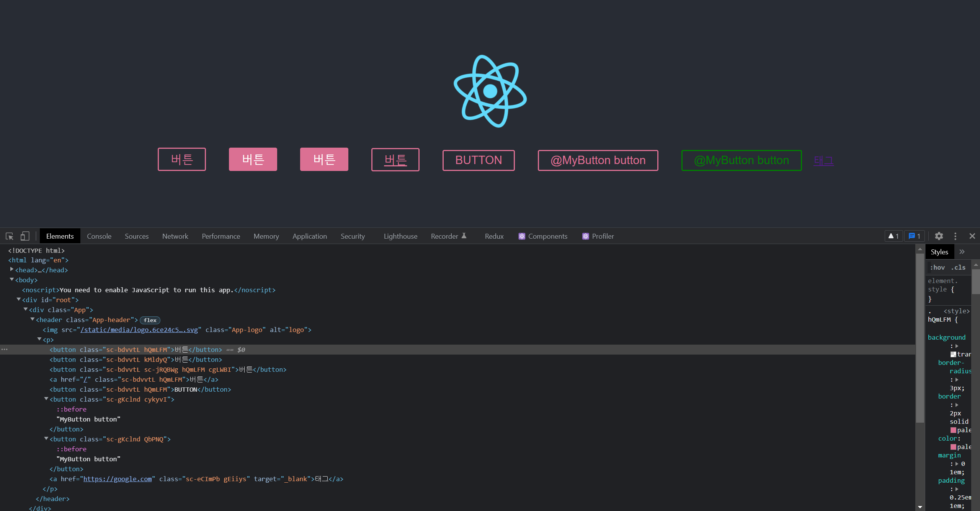Click the React logo image
Viewport: 980px width, 511px height.
490,91
